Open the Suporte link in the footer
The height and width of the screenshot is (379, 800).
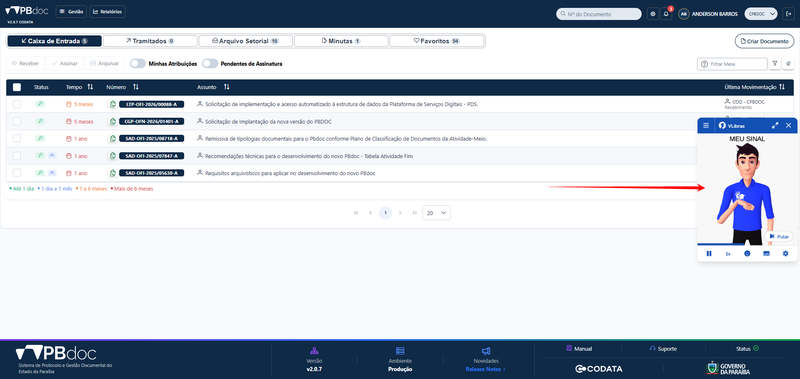tap(663, 349)
